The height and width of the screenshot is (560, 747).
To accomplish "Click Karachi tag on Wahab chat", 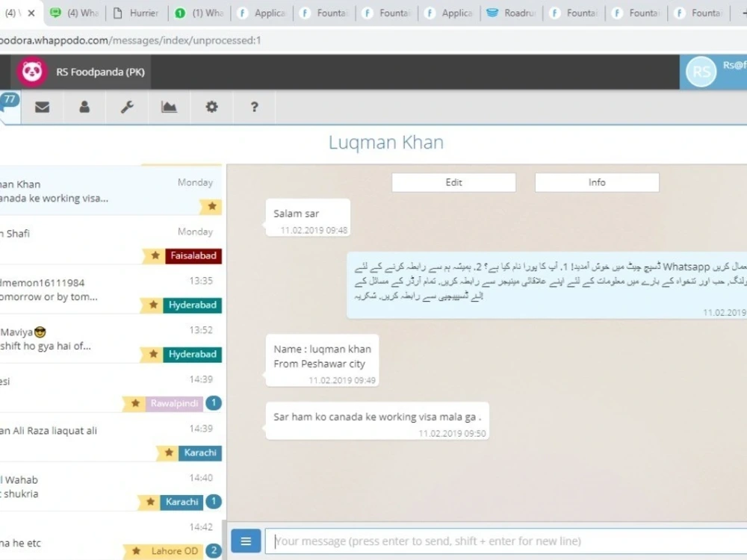I will (x=182, y=502).
